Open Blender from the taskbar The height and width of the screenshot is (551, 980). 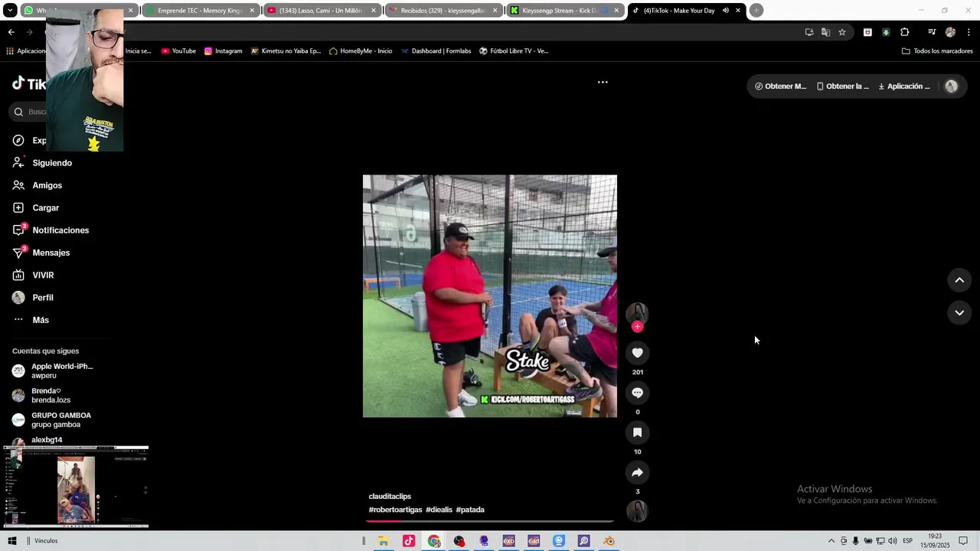(x=609, y=541)
